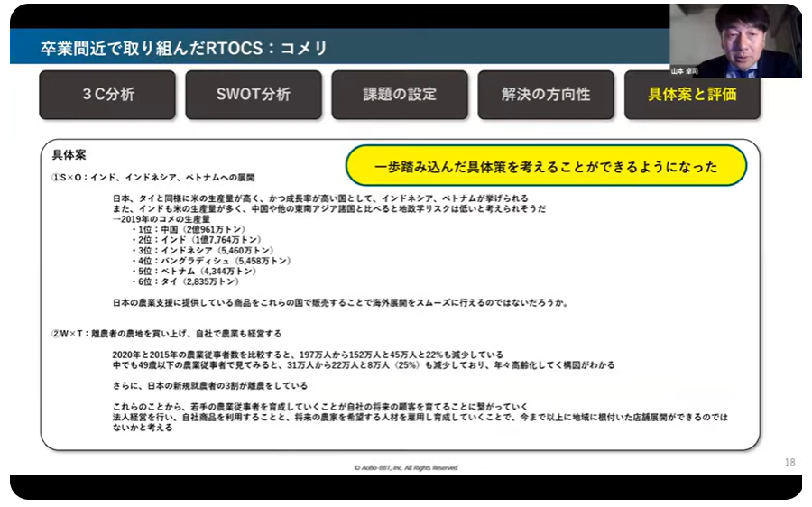
Task: Click the slide title 卒業間近で取り組んだRTOCS：コメリ
Action: pos(184,48)
